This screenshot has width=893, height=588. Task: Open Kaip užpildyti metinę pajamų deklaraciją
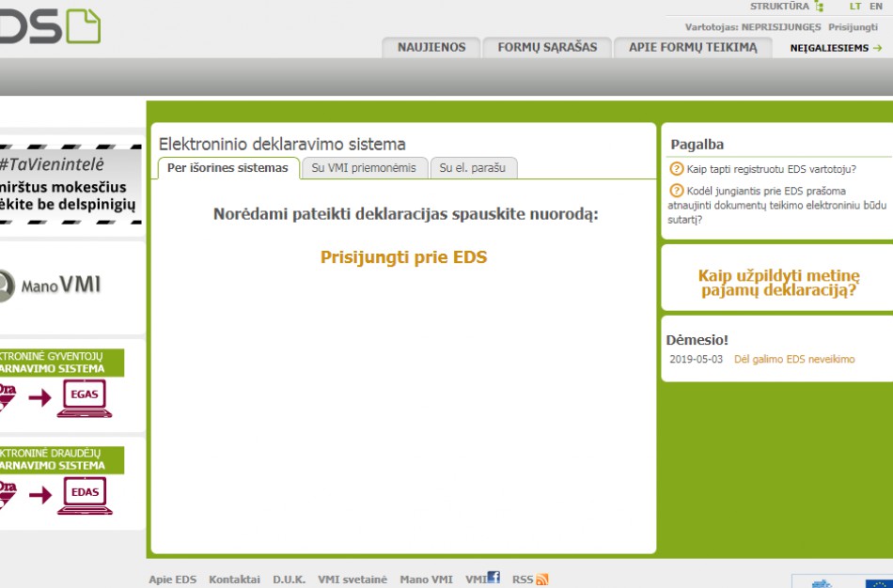(x=780, y=284)
